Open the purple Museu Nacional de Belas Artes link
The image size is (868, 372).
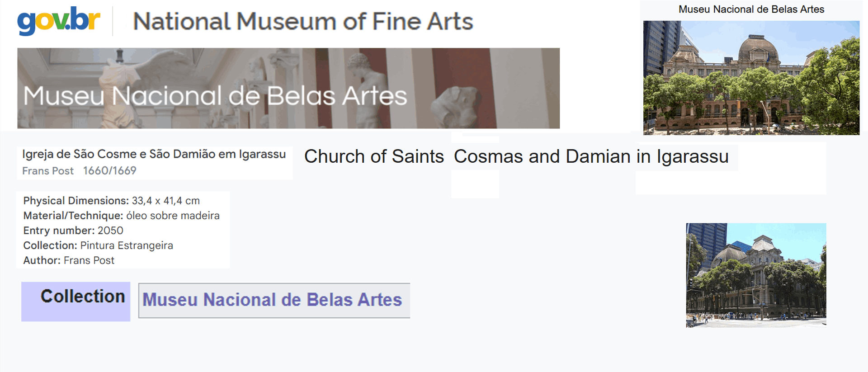(272, 300)
